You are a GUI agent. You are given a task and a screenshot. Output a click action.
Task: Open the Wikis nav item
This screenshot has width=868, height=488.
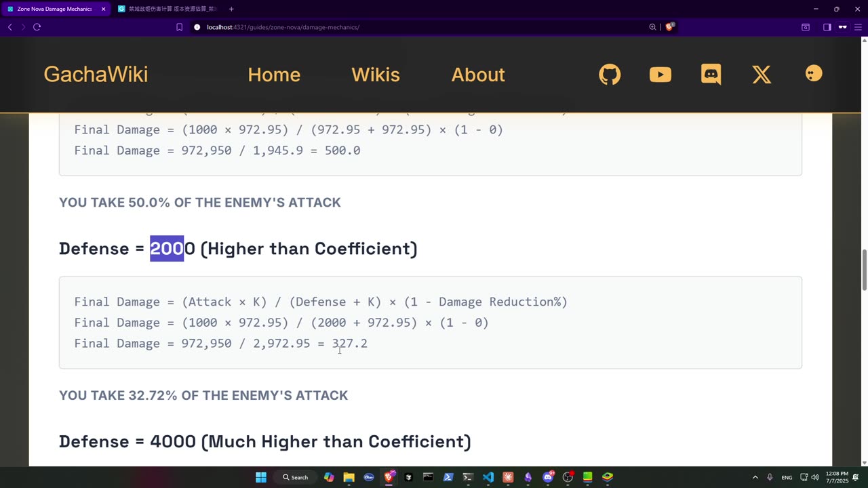[x=376, y=75]
